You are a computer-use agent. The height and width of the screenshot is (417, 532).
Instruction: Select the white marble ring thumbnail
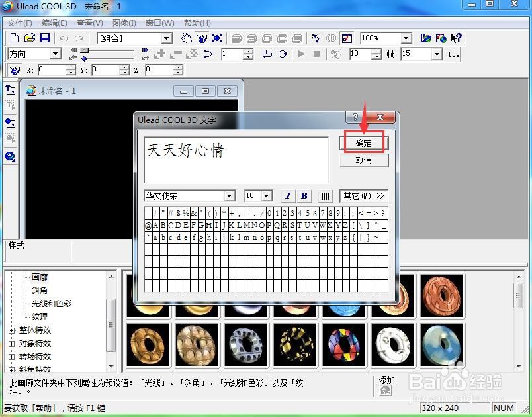(x=393, y=345)
